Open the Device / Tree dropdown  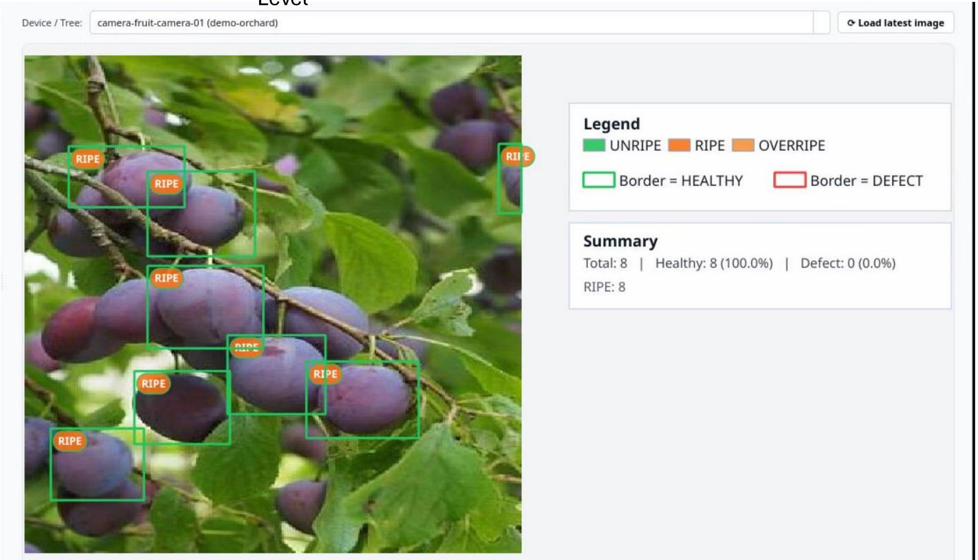point(450,23)
